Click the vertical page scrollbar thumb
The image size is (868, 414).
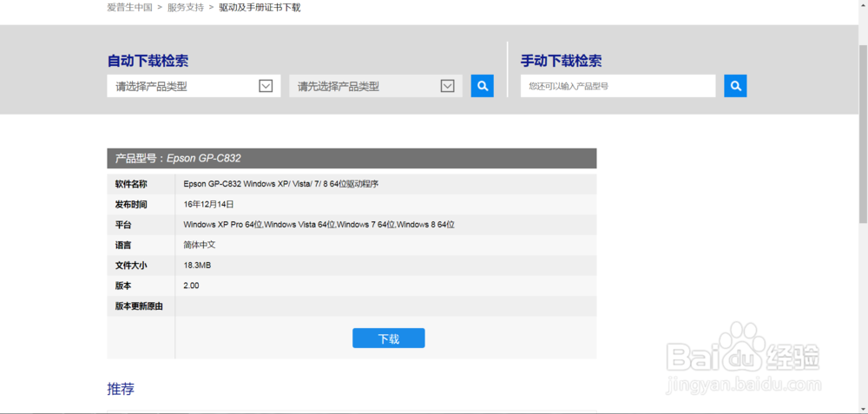[x=863, y=134]
